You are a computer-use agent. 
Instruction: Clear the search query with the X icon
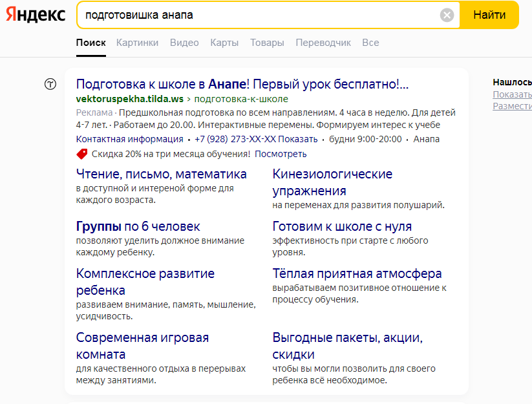[447, 15]
